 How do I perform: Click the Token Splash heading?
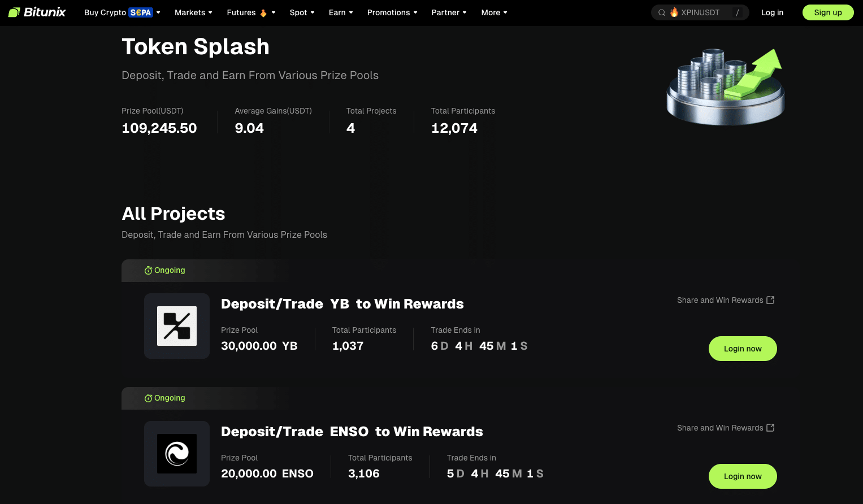pyautogui.click(x=196, y=46)
